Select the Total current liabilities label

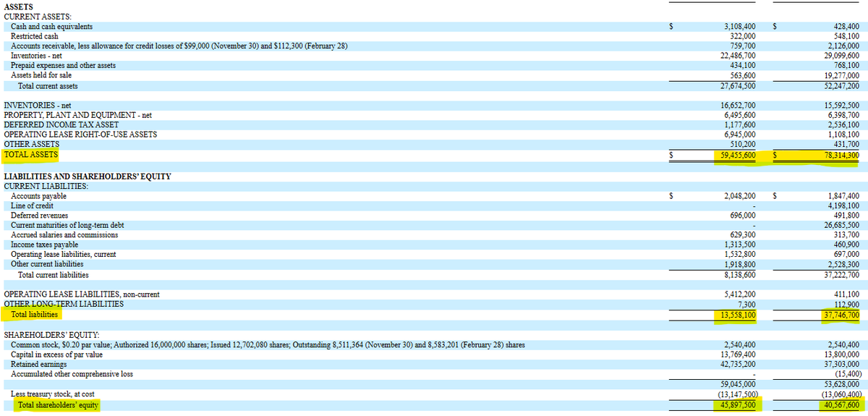(53, 275)
